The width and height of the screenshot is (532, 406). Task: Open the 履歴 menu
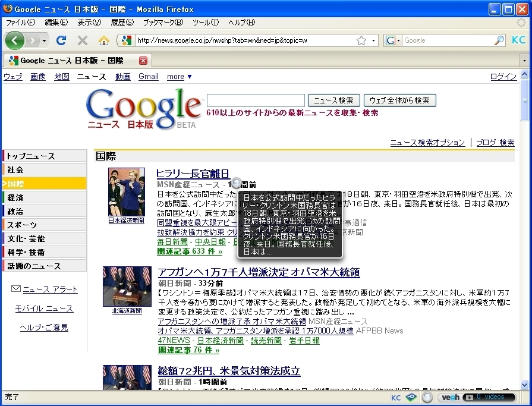tap(122, 23)
